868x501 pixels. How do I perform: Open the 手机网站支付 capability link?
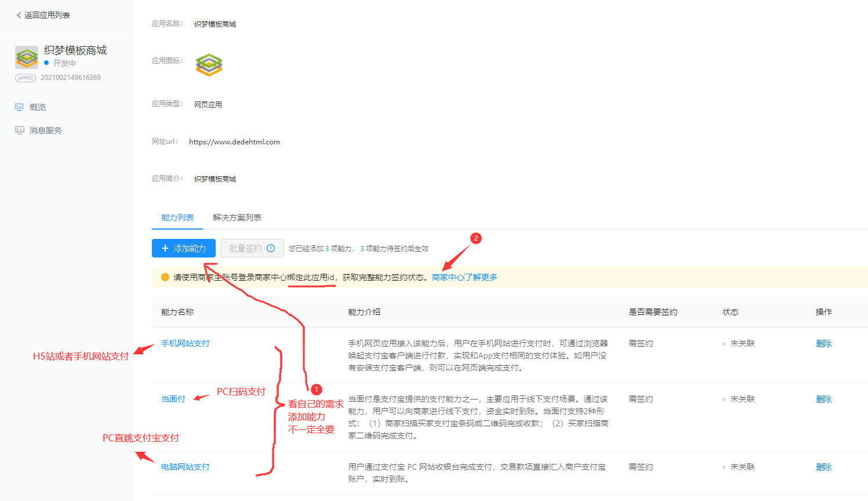(185, 343)
